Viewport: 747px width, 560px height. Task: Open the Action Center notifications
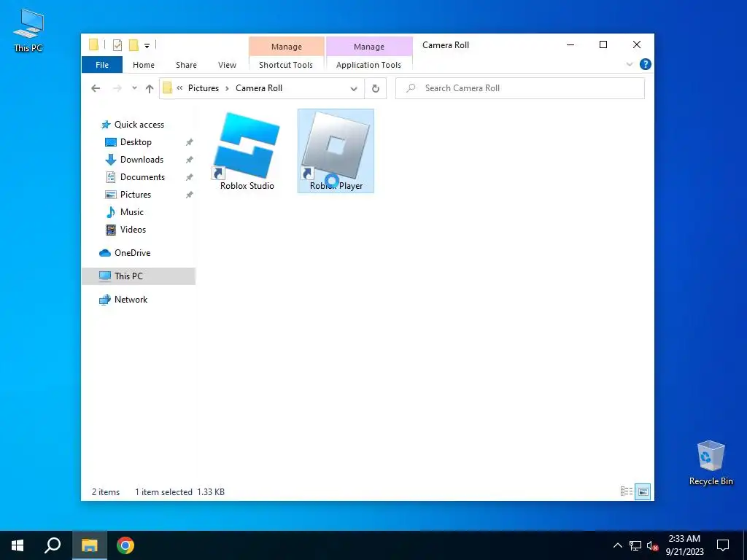[723, 545]
